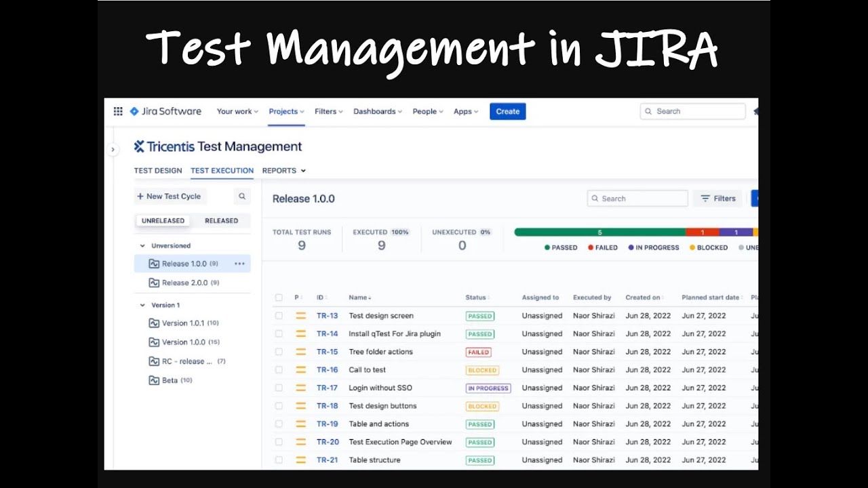Expand the Filters menu in the top navigation
This screenshot has width=868, height=488.
tap(329, 112)
